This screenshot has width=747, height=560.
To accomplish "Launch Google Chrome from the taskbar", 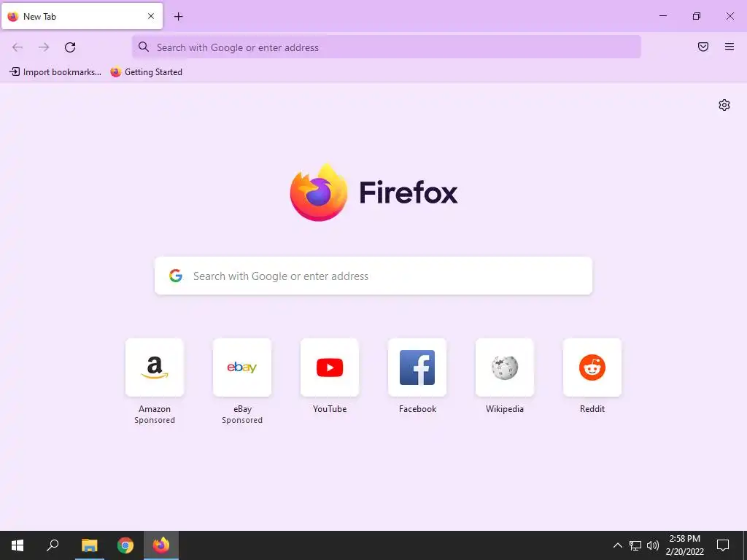I will click(x=125, y=545).
